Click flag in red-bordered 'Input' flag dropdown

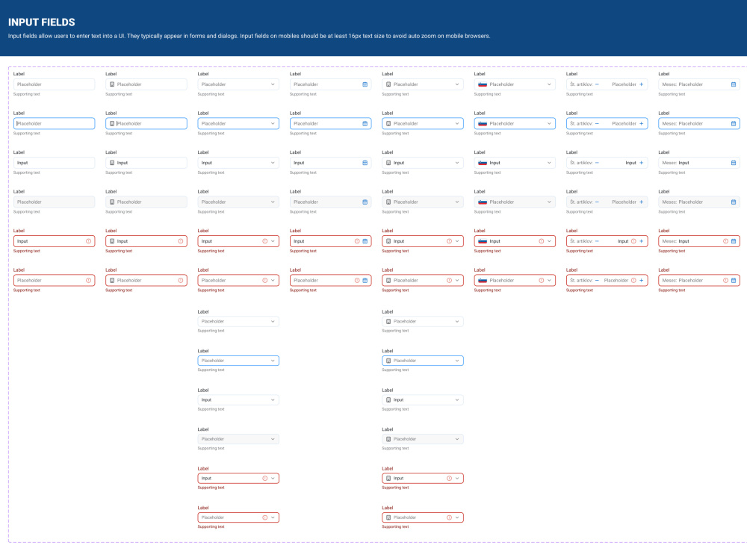[482, 241]
